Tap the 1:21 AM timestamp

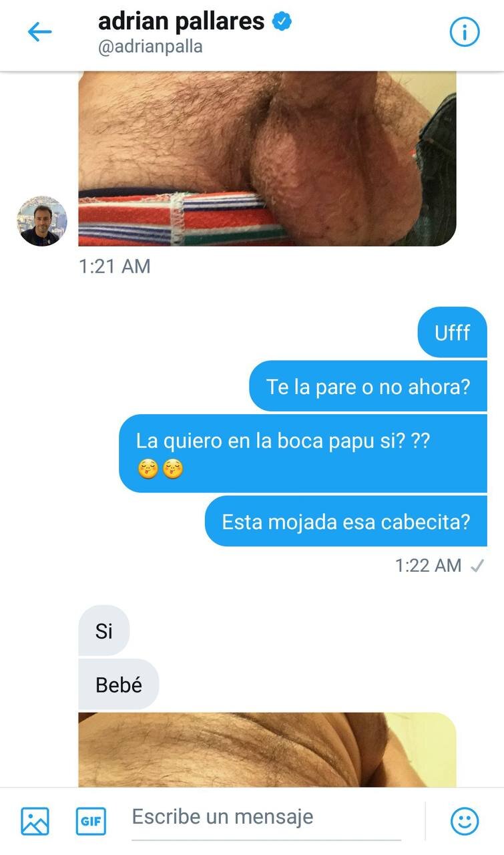click(x=115, y=267)
